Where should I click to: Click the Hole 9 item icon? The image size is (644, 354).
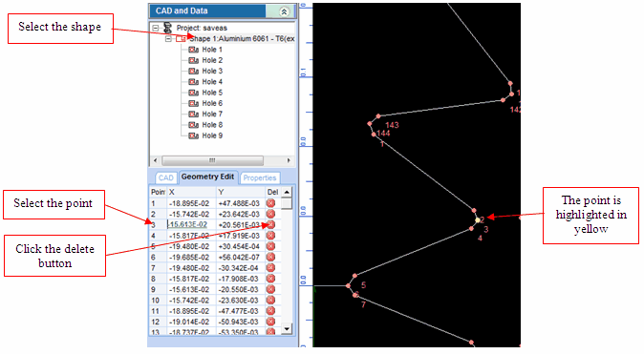pyautogui.click(x=193, y=135)
